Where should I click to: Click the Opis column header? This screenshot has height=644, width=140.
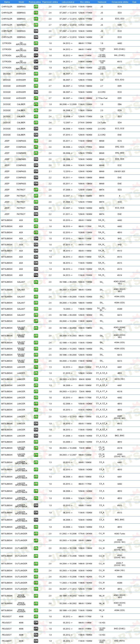(134, 2)
